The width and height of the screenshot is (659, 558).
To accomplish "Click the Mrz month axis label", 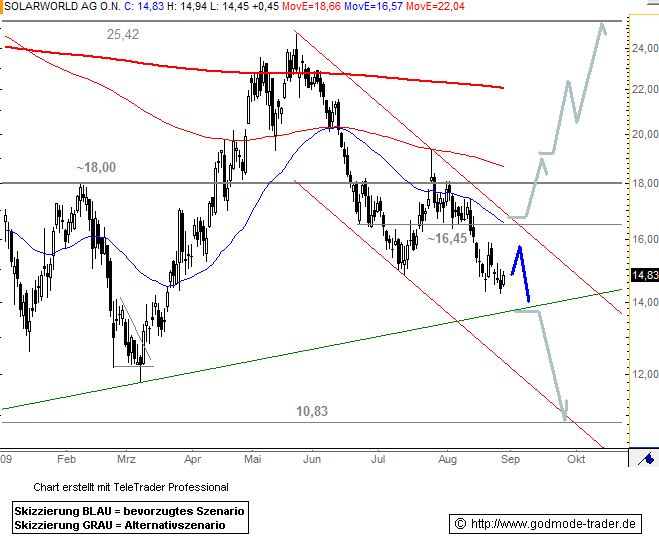I will [127, 459].
